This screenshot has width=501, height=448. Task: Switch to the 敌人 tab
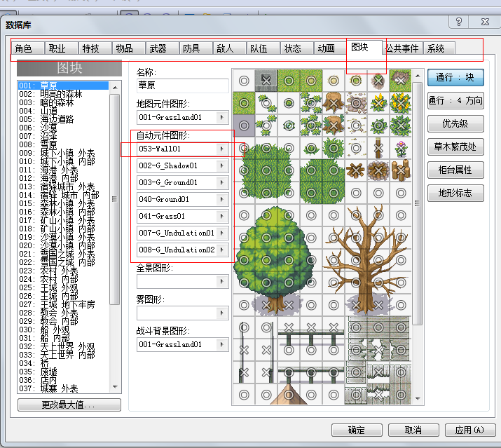tap(229, 48)
